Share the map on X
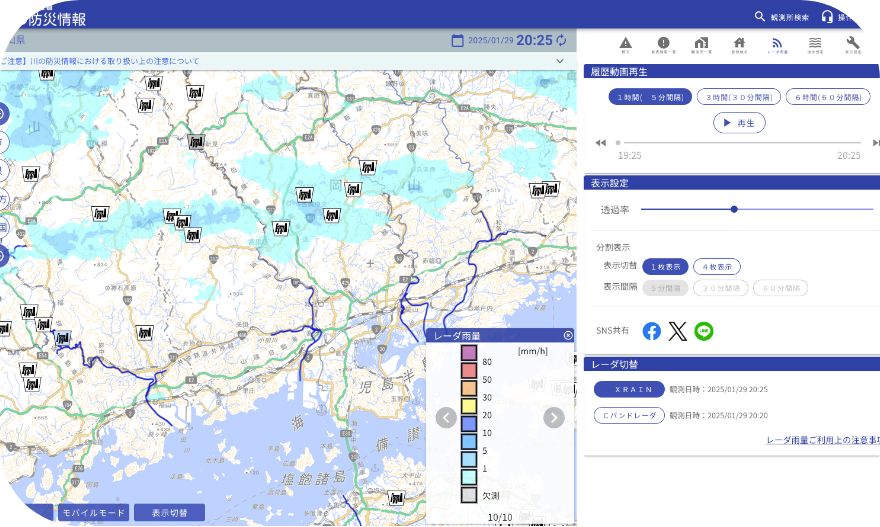 [x=677, y=331]
